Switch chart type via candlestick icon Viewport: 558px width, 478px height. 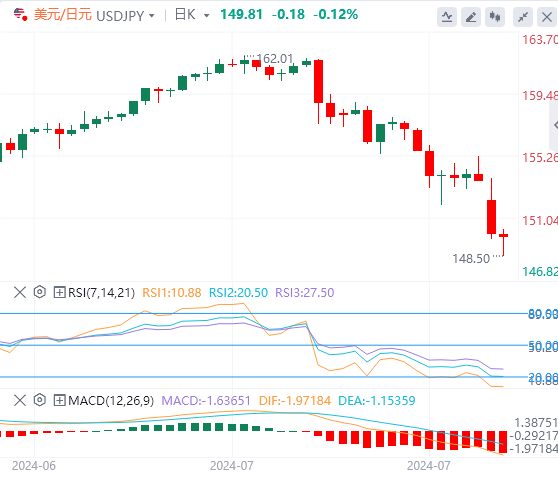click(495, 17)
